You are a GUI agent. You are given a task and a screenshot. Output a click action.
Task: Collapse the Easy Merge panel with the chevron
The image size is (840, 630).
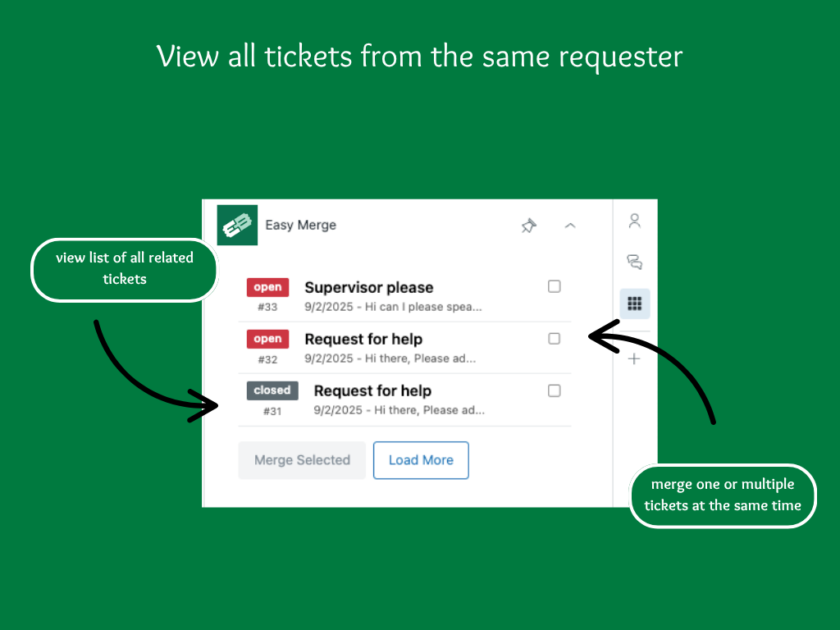pos(570,226)
